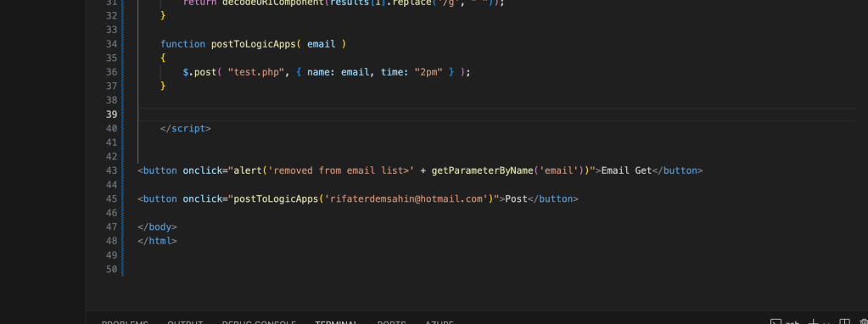This screenshot has height=324, width=868.
Task: Click the new terminal plus icon
Action: [x=813, y=321]
